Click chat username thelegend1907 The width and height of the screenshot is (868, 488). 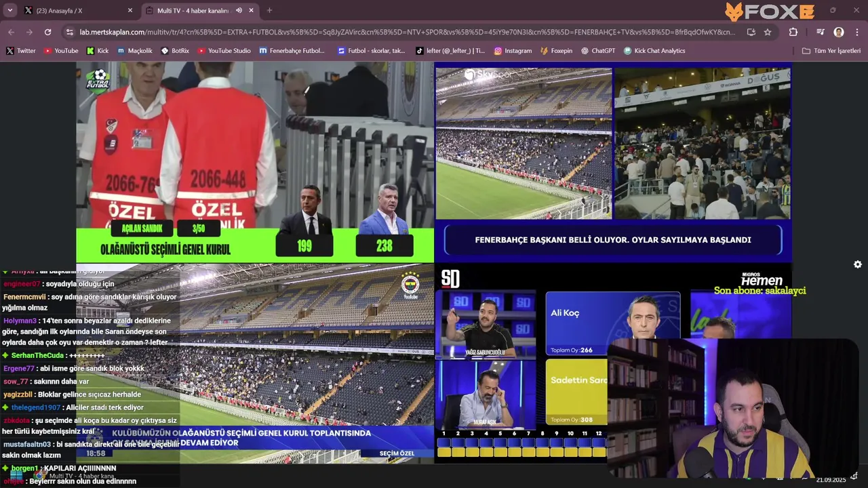(36, 407)
